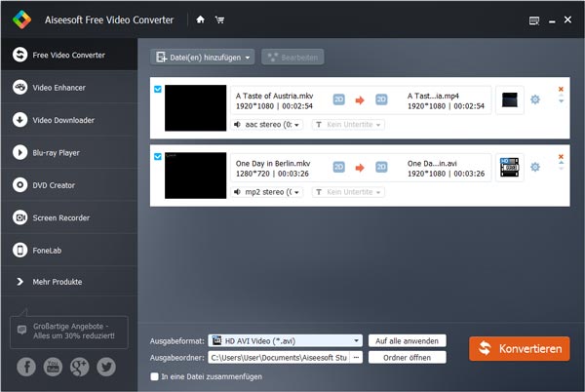
Task: Open 'Kein Untertitel' dropdown for Berlin video
Action: (348, 192)
